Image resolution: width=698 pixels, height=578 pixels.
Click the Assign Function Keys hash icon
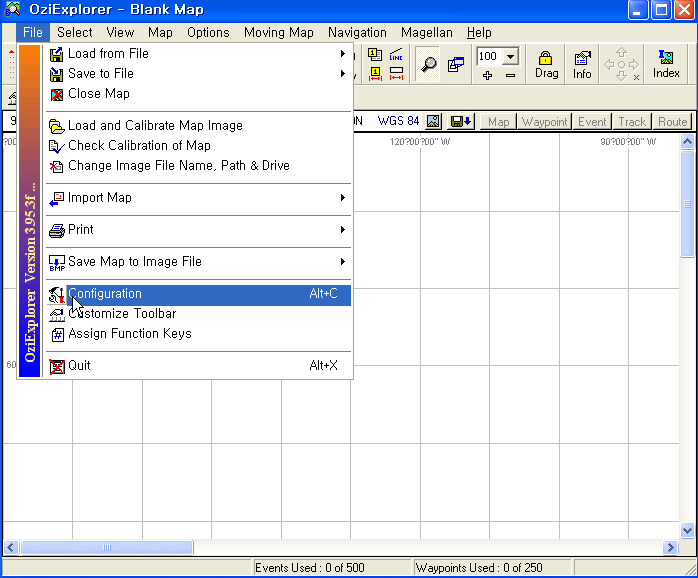click(x=57, y=334)
